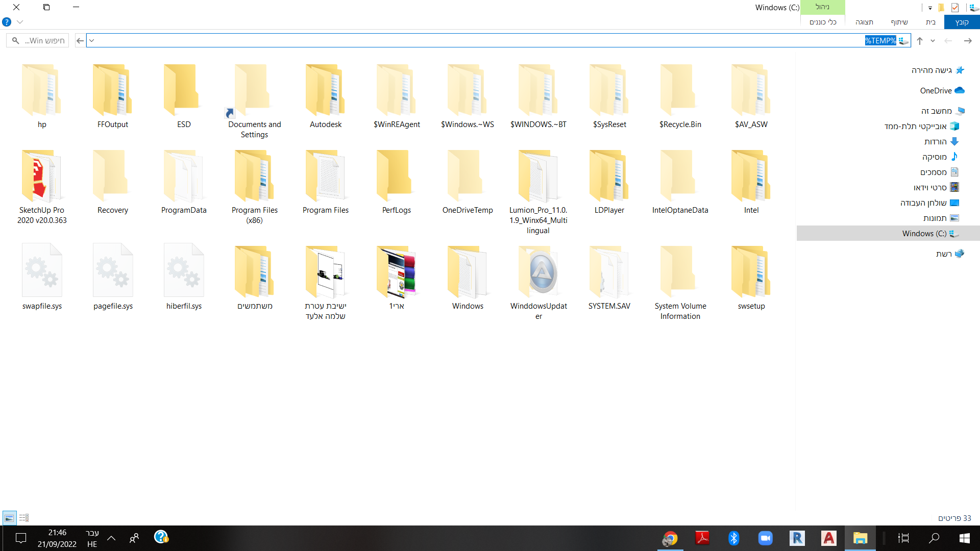Click Zoom icon in taskbar

765,538
